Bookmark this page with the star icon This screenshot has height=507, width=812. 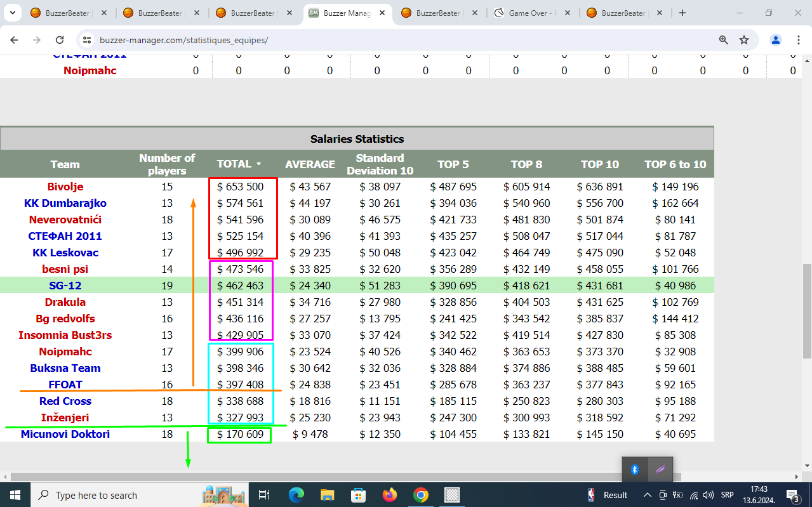pos(744,40)
